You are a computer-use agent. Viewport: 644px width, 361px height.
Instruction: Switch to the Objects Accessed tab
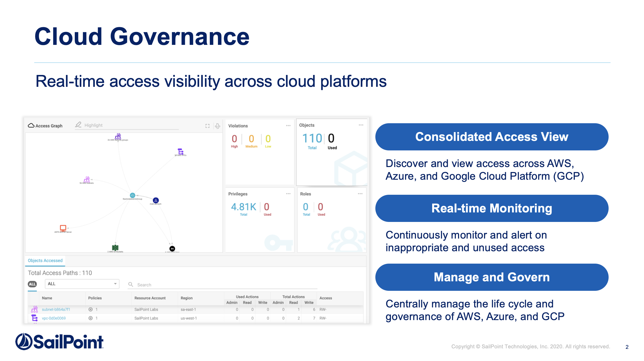tap(45, 260)
